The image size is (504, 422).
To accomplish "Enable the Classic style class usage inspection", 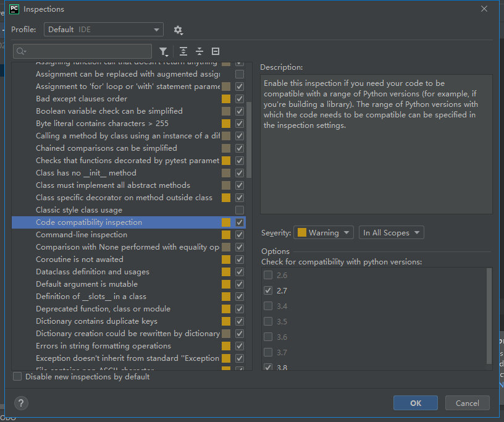I will click(x=239, y=210).
